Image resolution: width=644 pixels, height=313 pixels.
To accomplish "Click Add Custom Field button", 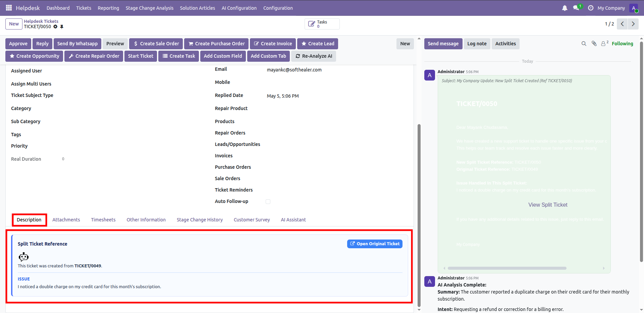I will pos(223,56).
